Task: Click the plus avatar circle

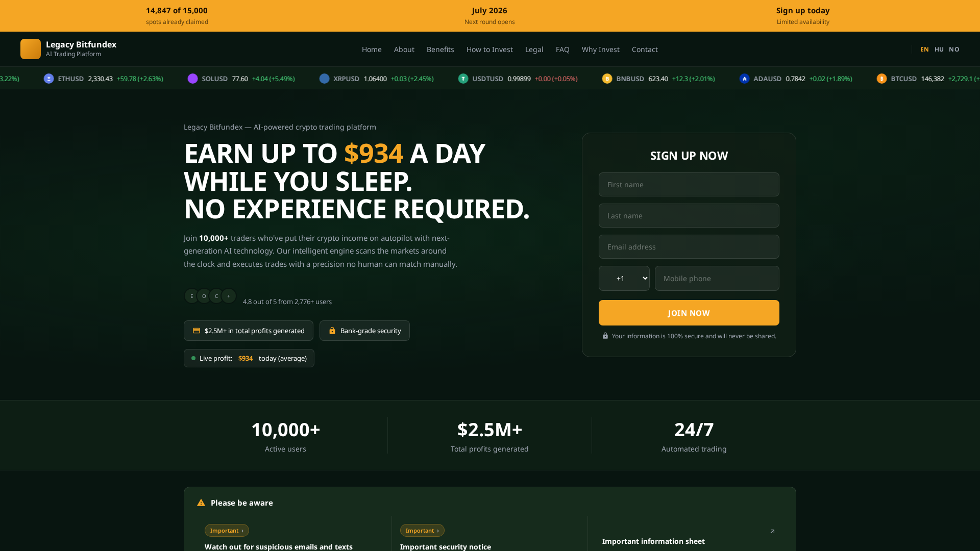Action: pos(229,296)
